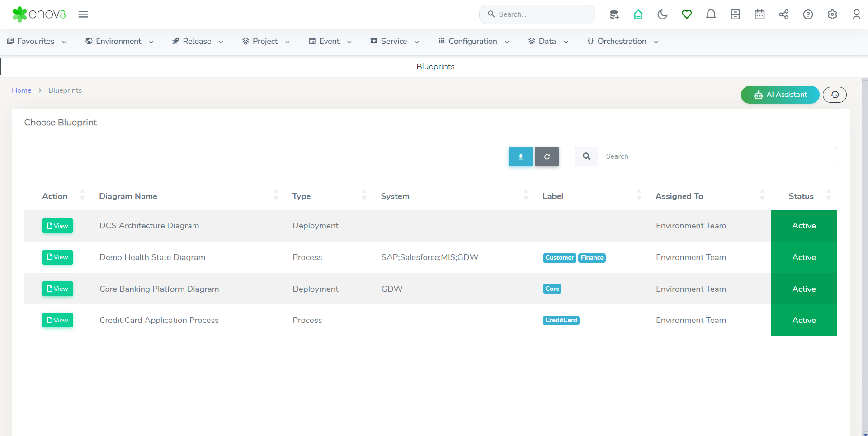Go to home via green house icon

pyautogui.click(x=638, y=14)
